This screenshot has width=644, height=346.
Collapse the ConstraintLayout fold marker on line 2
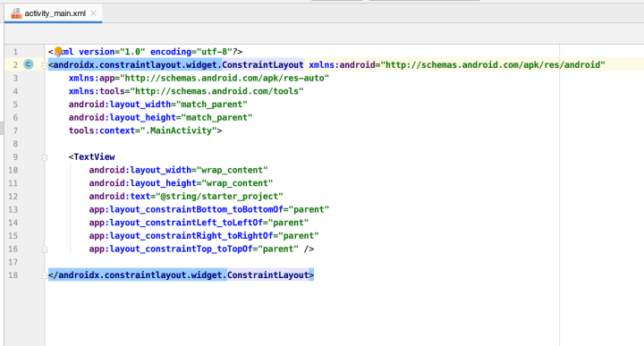45,65
